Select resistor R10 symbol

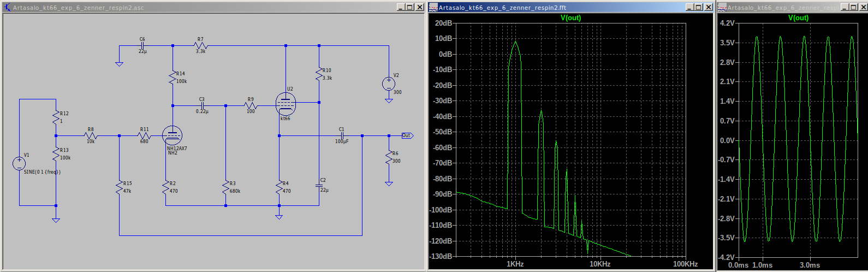(x=319, y=74)
